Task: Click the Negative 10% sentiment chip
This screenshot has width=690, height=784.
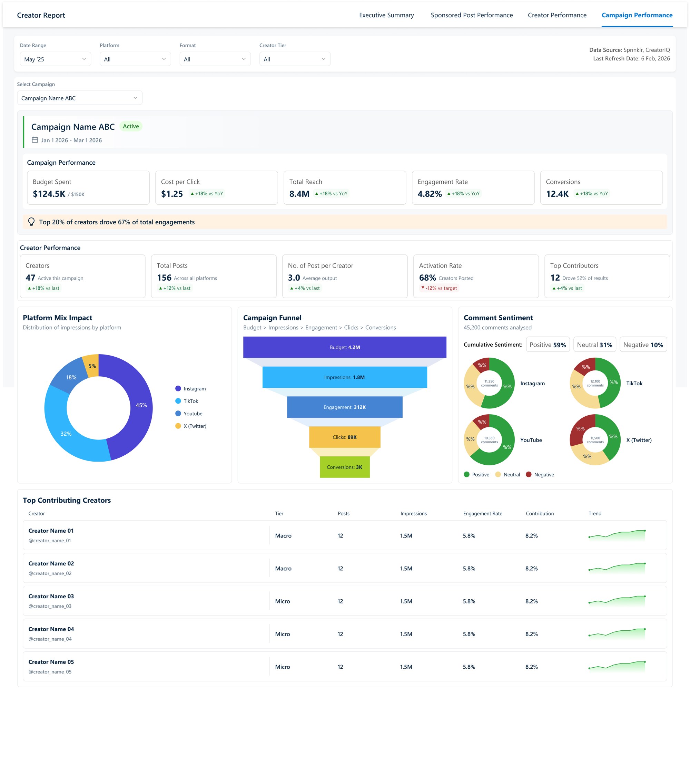Action: tap(643, 345)
